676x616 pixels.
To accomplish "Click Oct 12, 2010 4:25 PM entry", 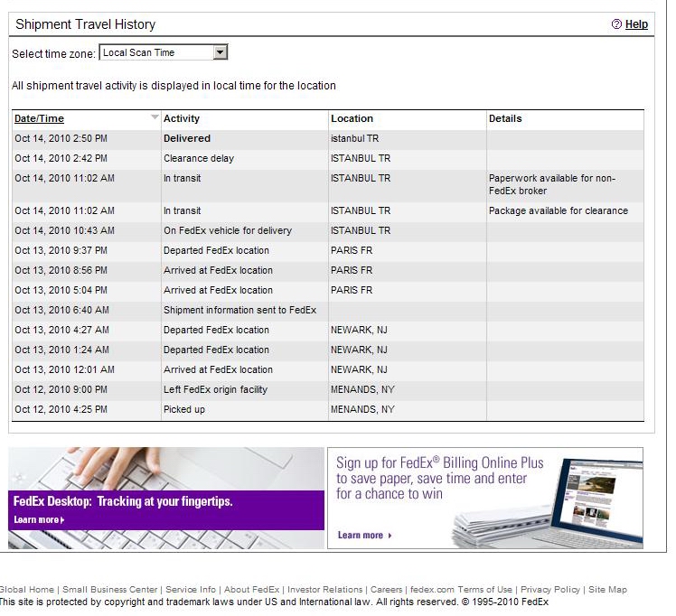I will coord(61,409).
